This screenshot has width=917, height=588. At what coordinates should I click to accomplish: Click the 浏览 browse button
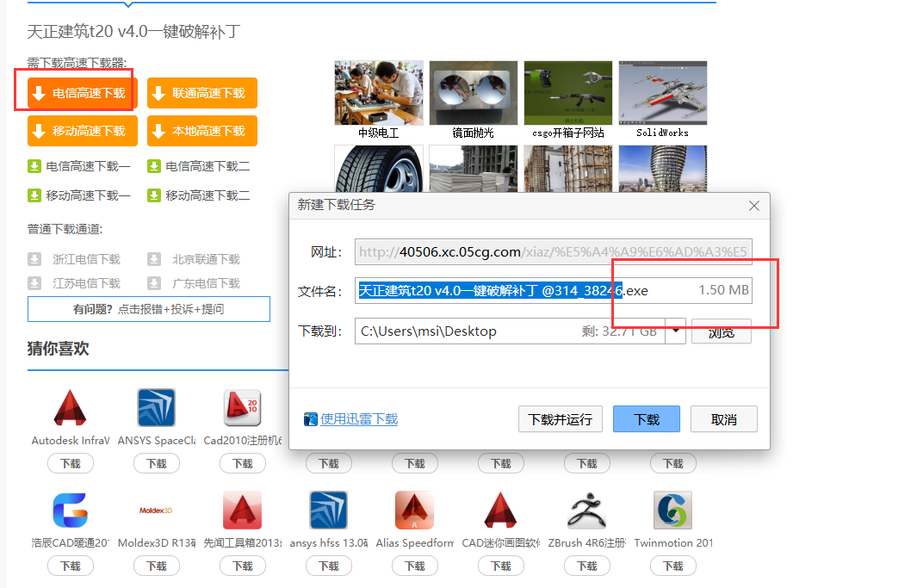[x=721, y=331]
